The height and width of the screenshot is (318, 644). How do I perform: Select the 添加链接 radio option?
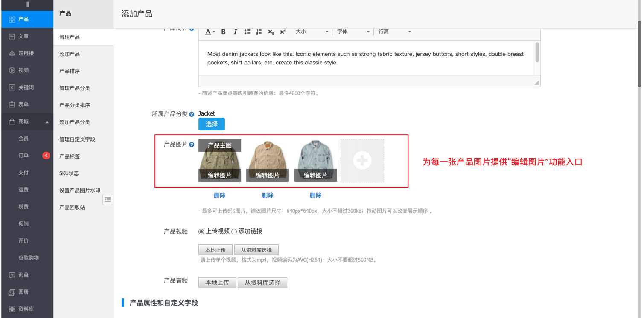click(234, 231)
